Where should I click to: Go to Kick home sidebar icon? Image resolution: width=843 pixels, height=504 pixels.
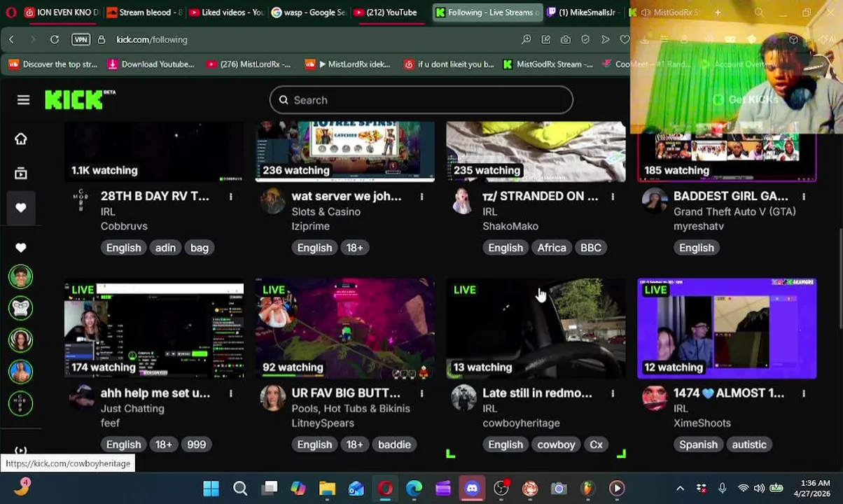[x=21, y=139]
